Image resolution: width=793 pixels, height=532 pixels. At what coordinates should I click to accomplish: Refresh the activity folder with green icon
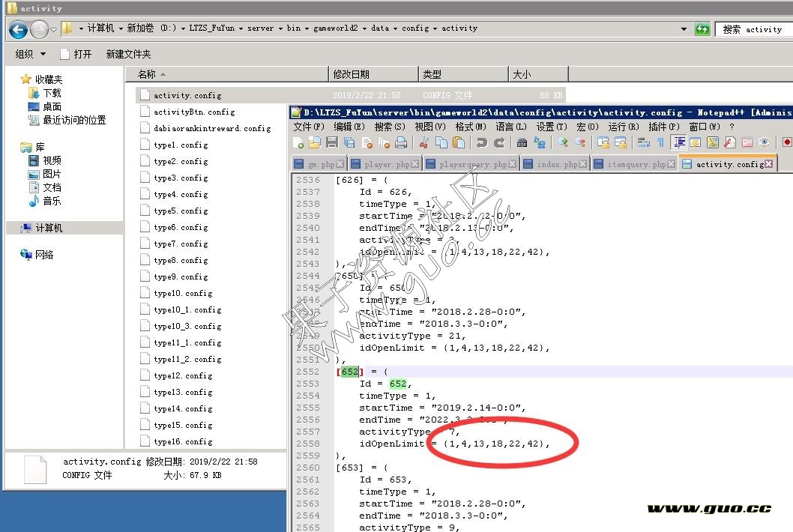[702, 28]
